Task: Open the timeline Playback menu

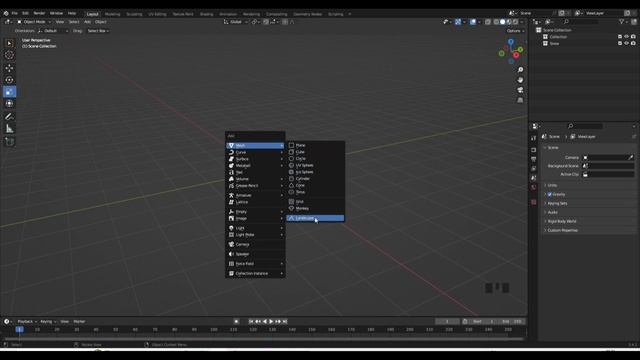Action: coord(27,322)
